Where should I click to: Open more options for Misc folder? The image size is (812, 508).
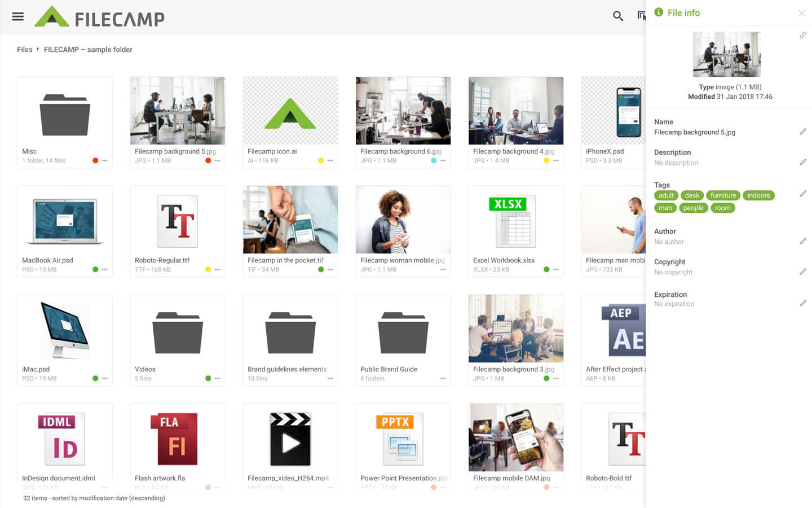[x=105, y=161]
